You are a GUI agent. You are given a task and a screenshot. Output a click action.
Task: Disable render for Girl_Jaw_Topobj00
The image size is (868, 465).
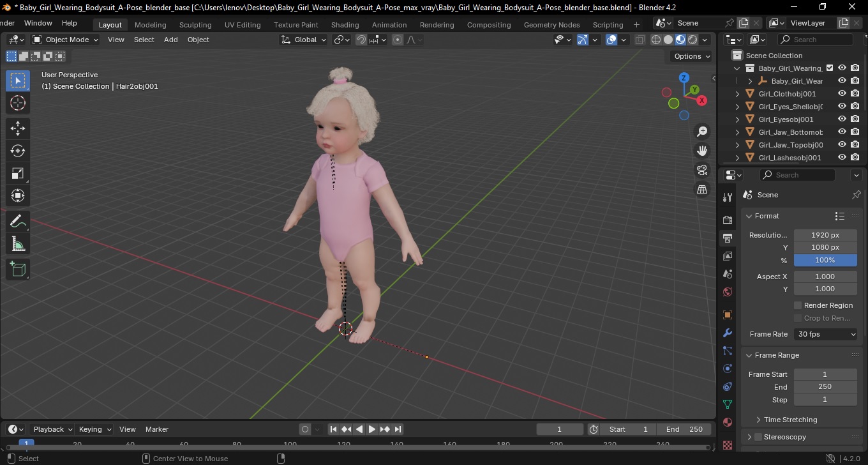click(855, 145)
